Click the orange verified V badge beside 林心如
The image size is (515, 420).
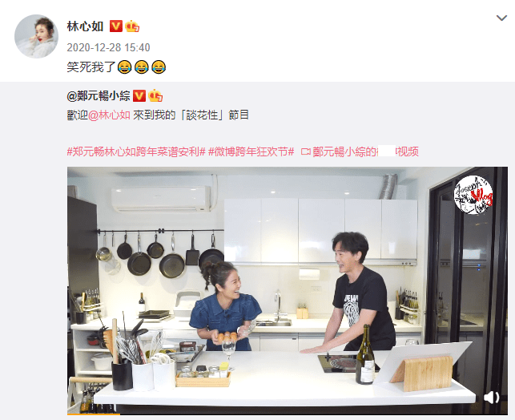click(115, 26)
